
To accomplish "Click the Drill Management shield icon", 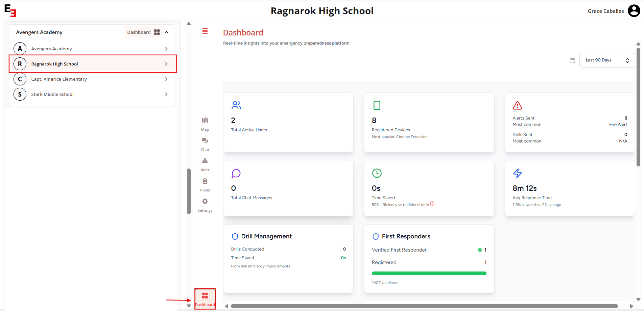I will (x=235, y=236).
